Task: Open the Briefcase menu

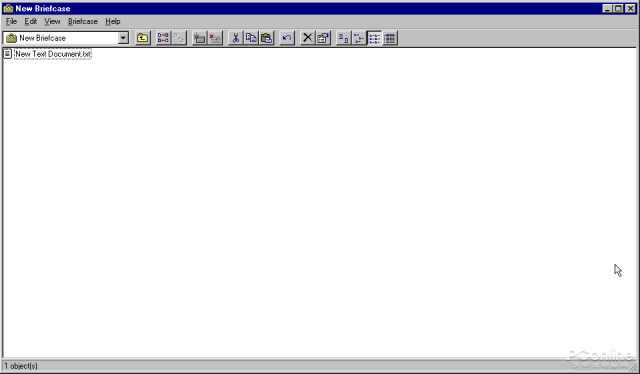Action: 82,21
